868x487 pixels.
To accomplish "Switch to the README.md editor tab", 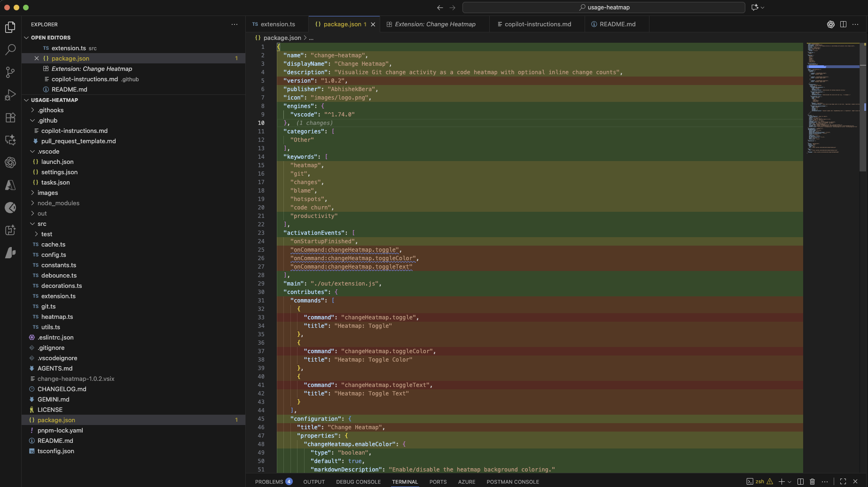I will pyautogui.click(x=617, y=24).
